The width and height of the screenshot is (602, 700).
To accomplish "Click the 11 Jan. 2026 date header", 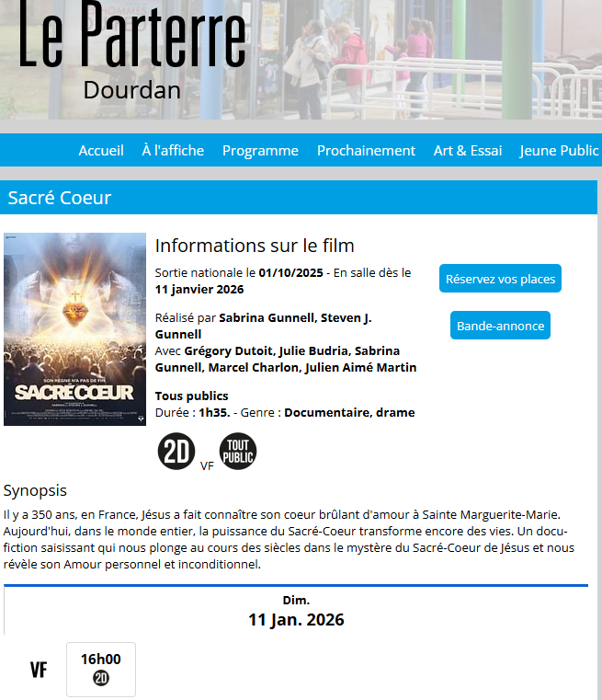I will pos(296,619).
